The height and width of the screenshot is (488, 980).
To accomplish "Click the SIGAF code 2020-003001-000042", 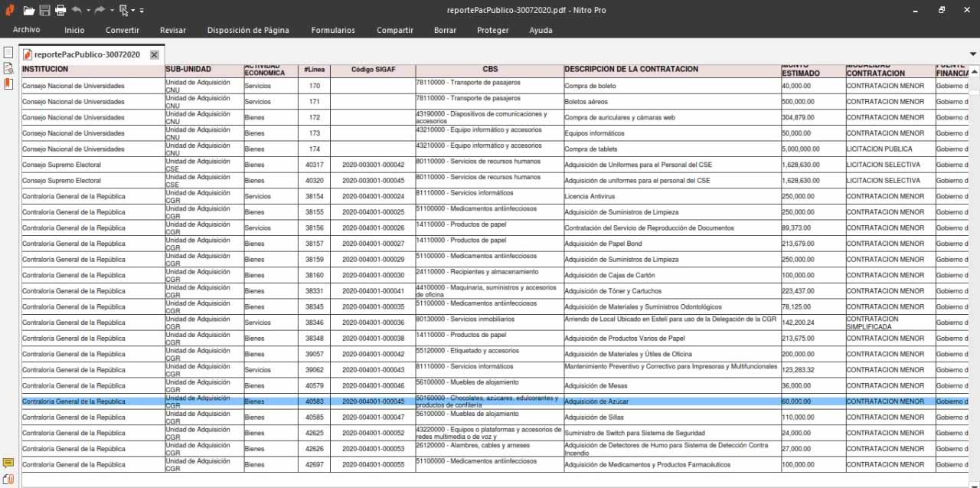I will [x=373, y=165].
